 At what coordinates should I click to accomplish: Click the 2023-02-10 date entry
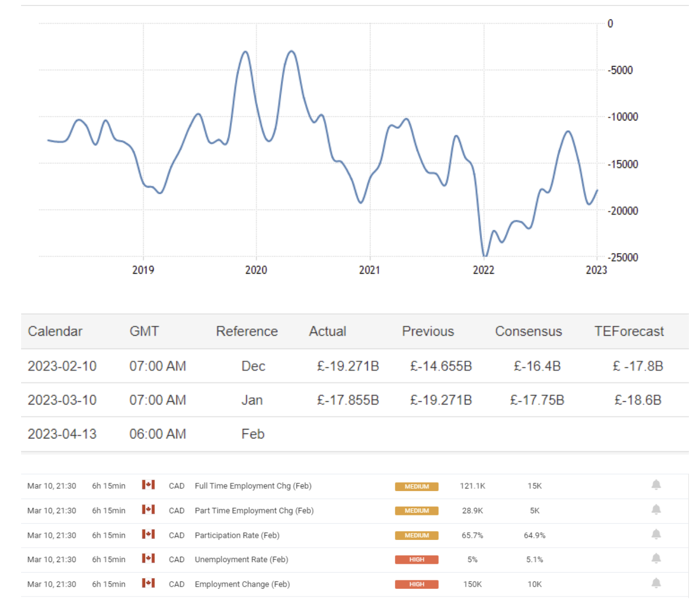(62, 366)
